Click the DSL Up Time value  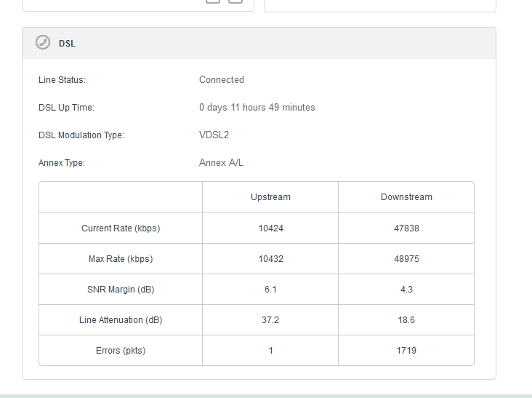click(257, 108)
